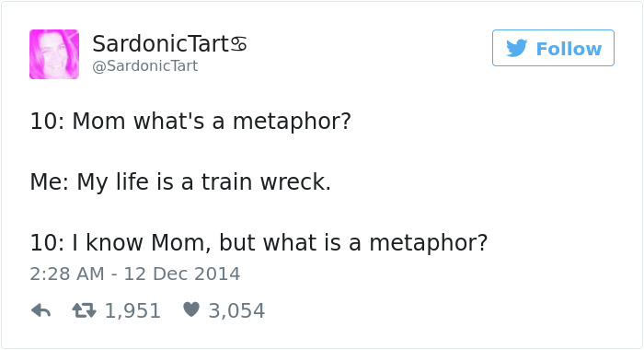View the 1,951 retweets count

pos(132,310)
